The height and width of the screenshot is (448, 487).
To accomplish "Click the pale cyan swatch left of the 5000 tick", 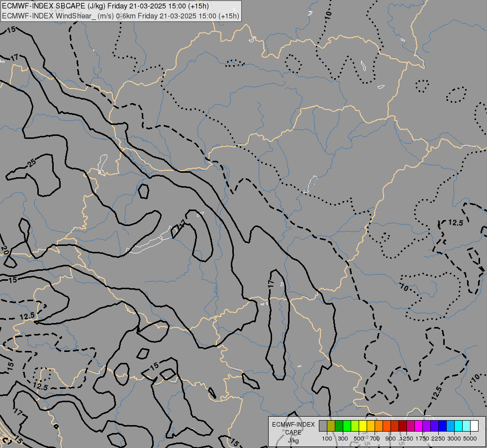I will [x=467, y=426].
